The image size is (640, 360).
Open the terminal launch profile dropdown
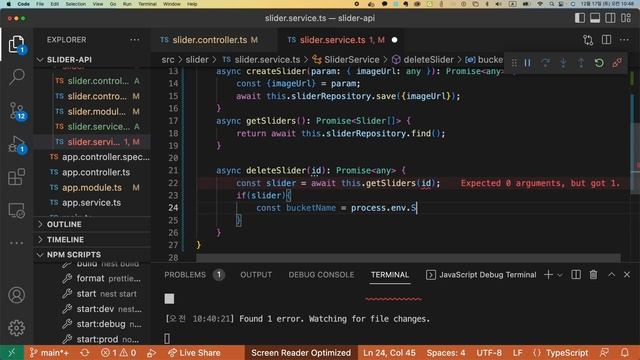click(x=560, y=275)
